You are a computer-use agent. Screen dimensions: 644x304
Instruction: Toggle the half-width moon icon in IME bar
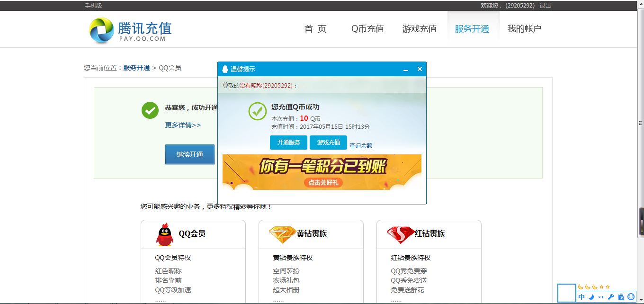(x=591, y=297)
